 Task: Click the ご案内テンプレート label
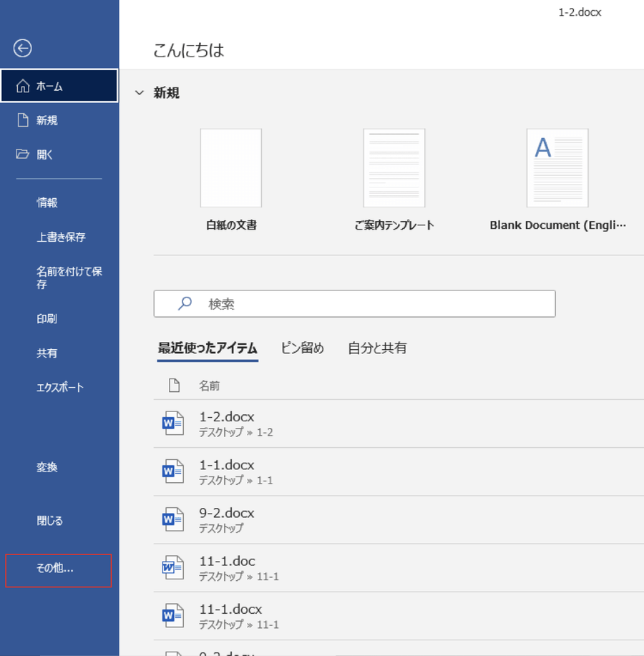point(394,225)
